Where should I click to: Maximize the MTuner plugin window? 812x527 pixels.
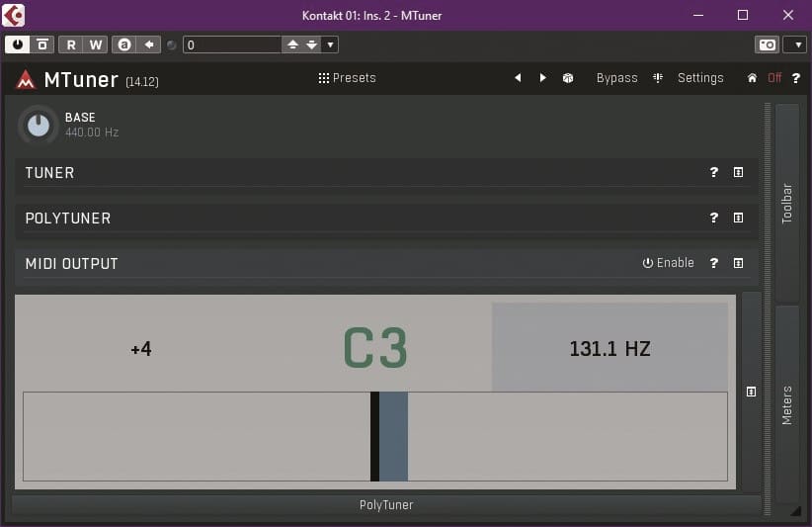click(743, 15)
